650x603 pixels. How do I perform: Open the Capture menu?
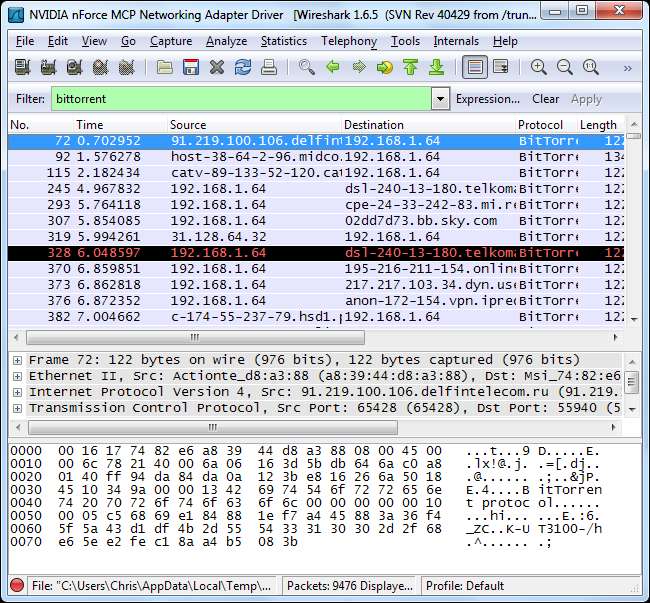(x=171, y=41)
